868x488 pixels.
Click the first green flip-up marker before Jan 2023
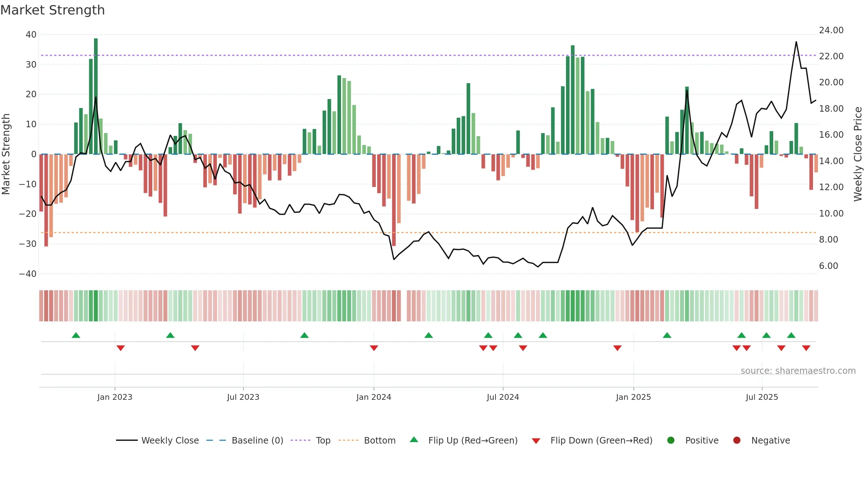[x=76, y=335]
